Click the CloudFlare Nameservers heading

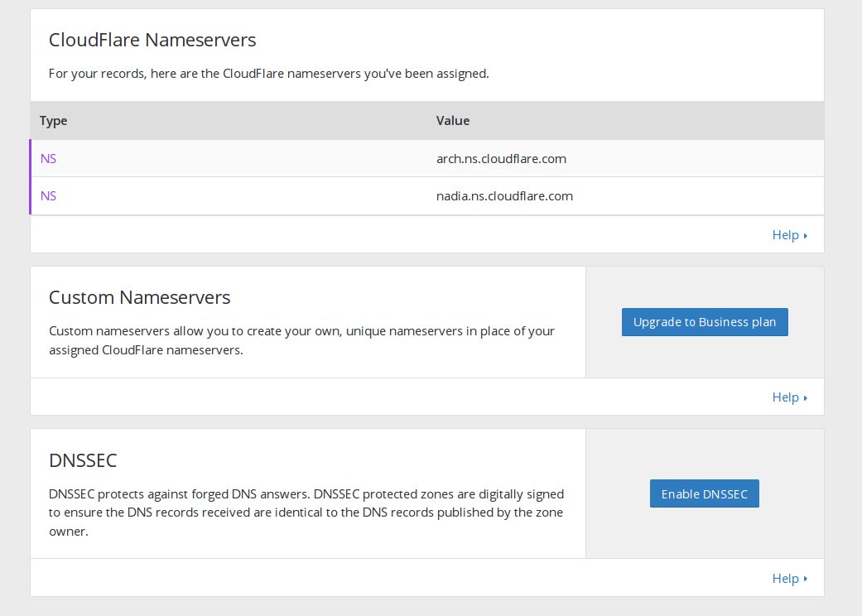point(152,40)
